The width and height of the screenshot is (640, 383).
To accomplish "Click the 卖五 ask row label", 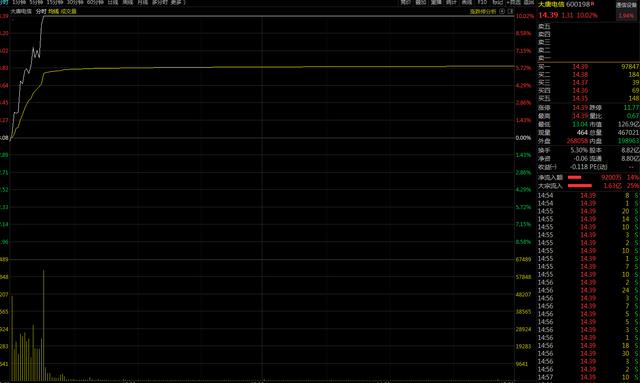I will 544,27.
